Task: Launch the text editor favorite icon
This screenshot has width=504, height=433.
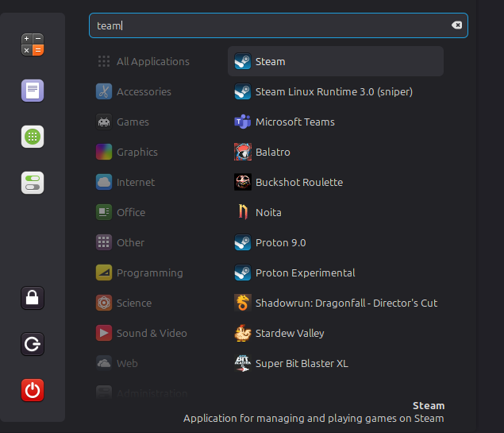Action: coord(33,91)
